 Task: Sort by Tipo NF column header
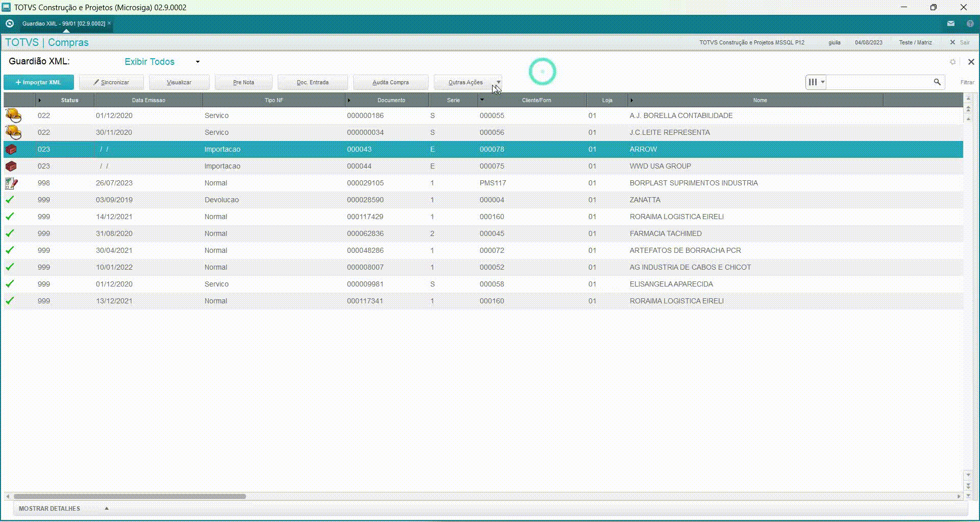pos(274,100)
